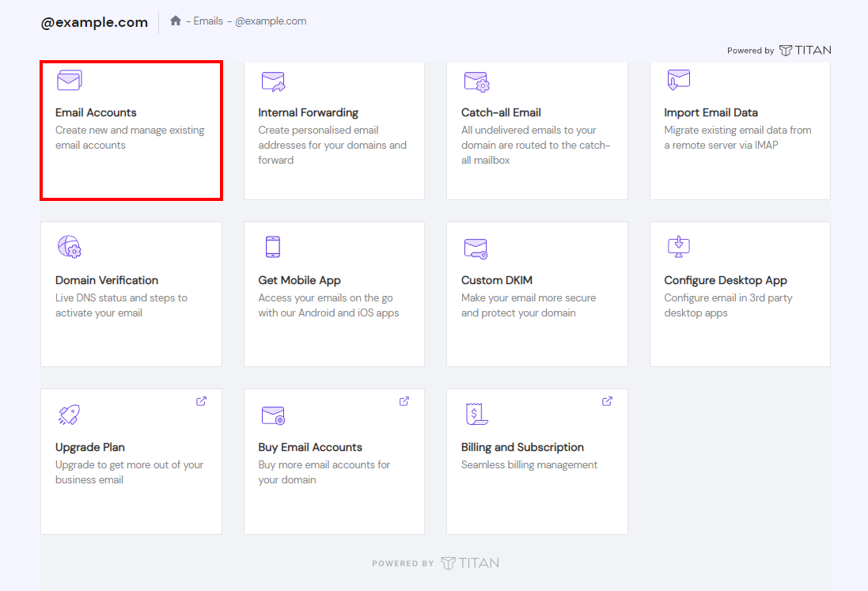Screen dimensions: 868x591
Task: Click 'Seamless billing management' description
Action: [529, 465]
